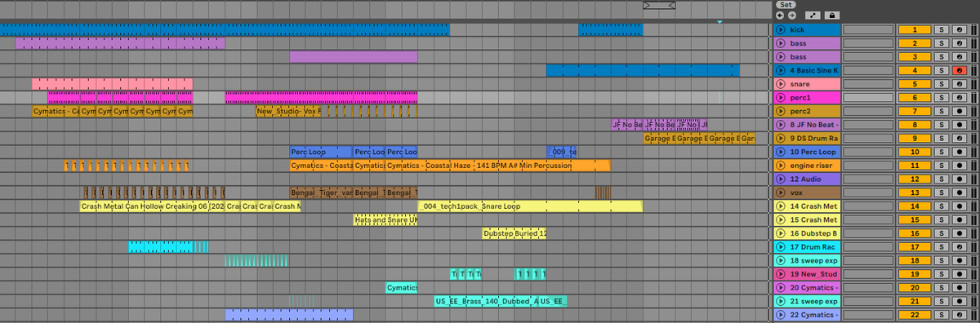Click the Set locator button
The image size is (980, 323).
coord(785,4)
